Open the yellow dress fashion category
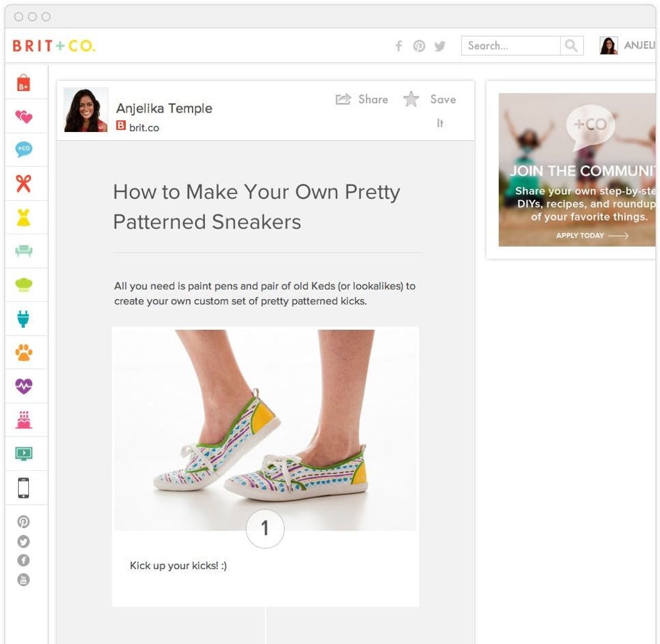 24,218
